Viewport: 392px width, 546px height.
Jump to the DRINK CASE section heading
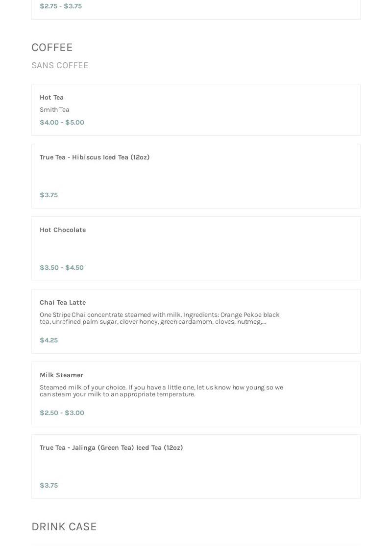(64, 526)
